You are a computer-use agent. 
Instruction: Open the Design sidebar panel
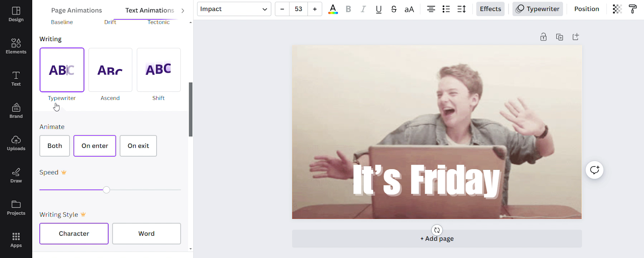coord(16,14)
